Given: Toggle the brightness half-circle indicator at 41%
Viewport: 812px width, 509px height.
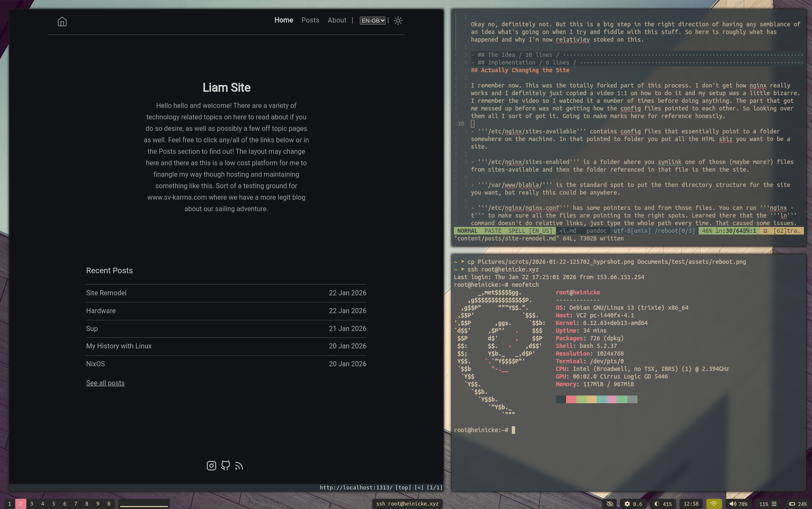Looking at the screenshot, I should pyautogui.click(x=657, y=504).
